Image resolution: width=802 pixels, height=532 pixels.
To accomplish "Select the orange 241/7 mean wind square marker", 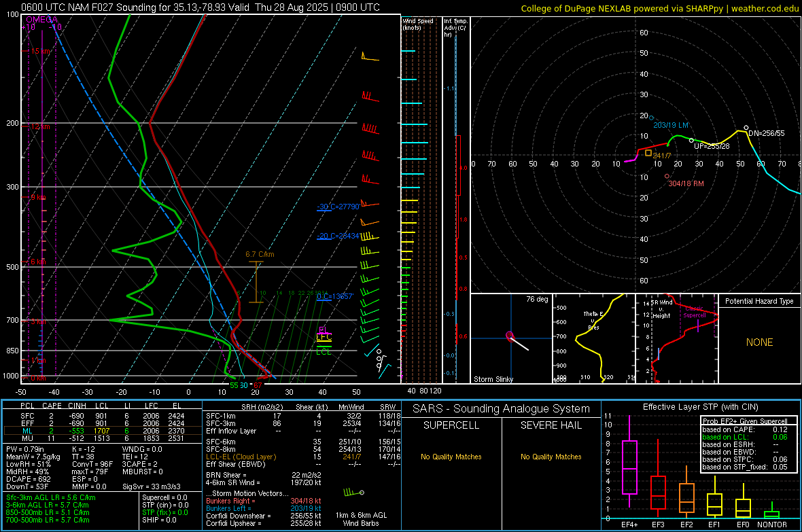I will coord(648,153).
